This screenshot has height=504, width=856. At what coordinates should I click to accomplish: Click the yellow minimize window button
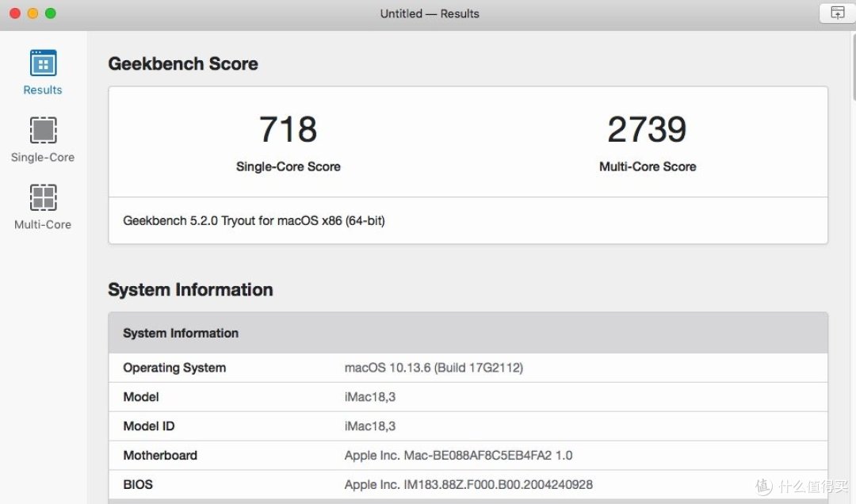[x=32, y=13]
